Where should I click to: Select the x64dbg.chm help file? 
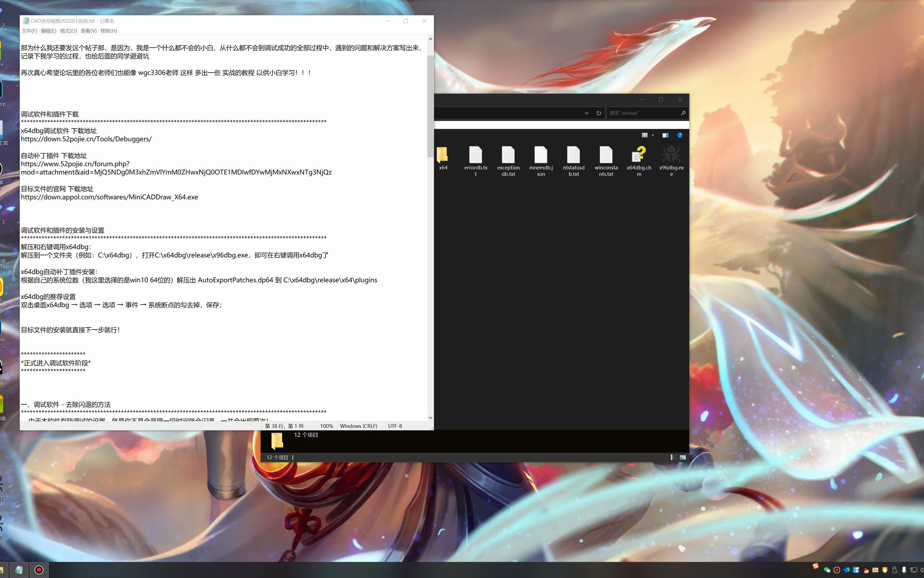(x=639, y=161)
